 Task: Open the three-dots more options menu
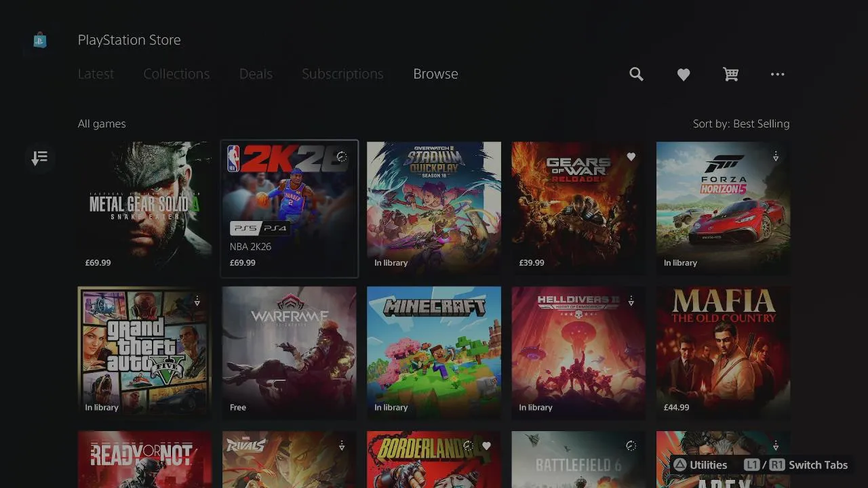point(778,74)
